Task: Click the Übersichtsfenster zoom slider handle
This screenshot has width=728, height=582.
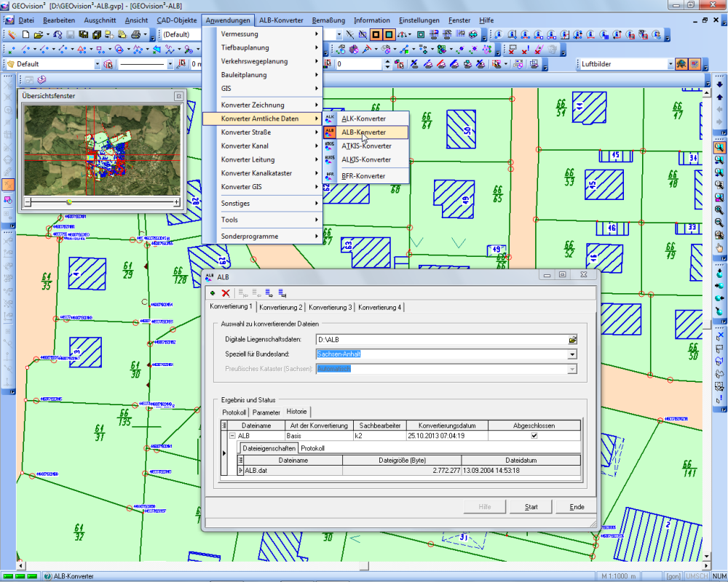Action: click(69, 202)
